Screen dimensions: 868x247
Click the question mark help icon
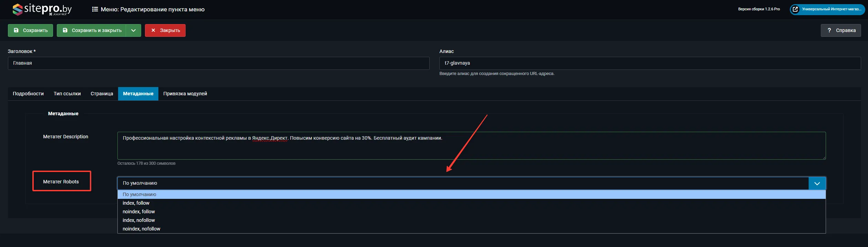[x=829, y=30]
